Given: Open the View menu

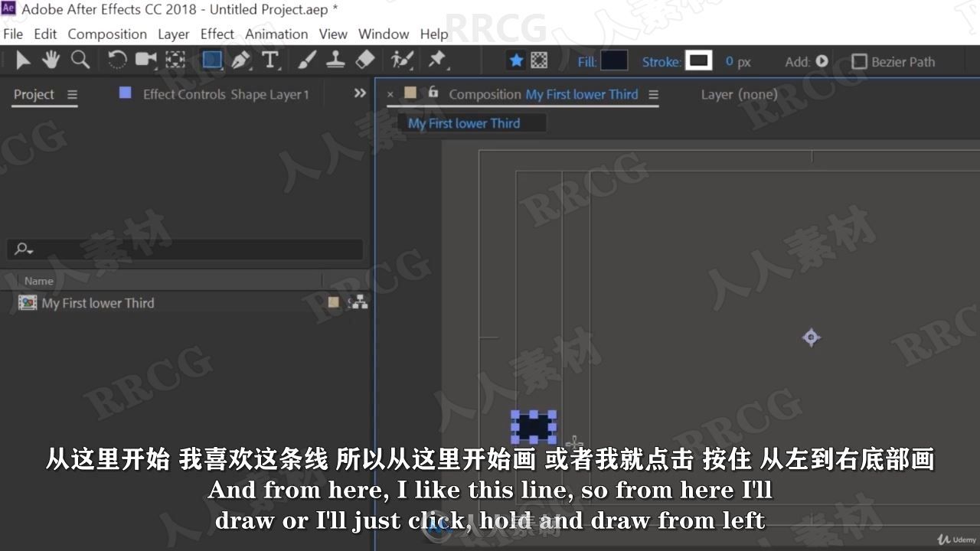Looking at the screenshot, I should coord(333,34).
